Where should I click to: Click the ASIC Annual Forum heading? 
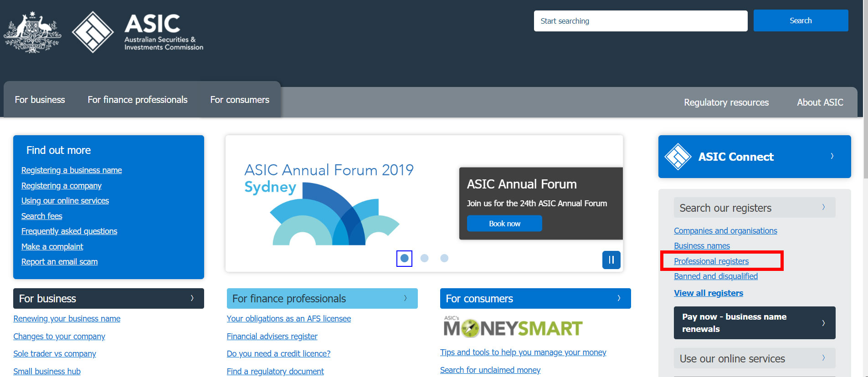point(522,184)
